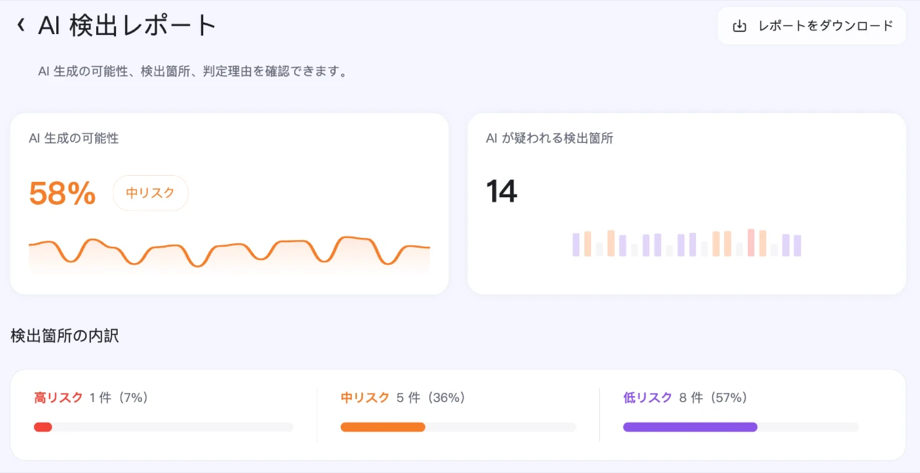Click the 高リスク label
This screenshot has width=920, height=473.
[x=59, y=397]
